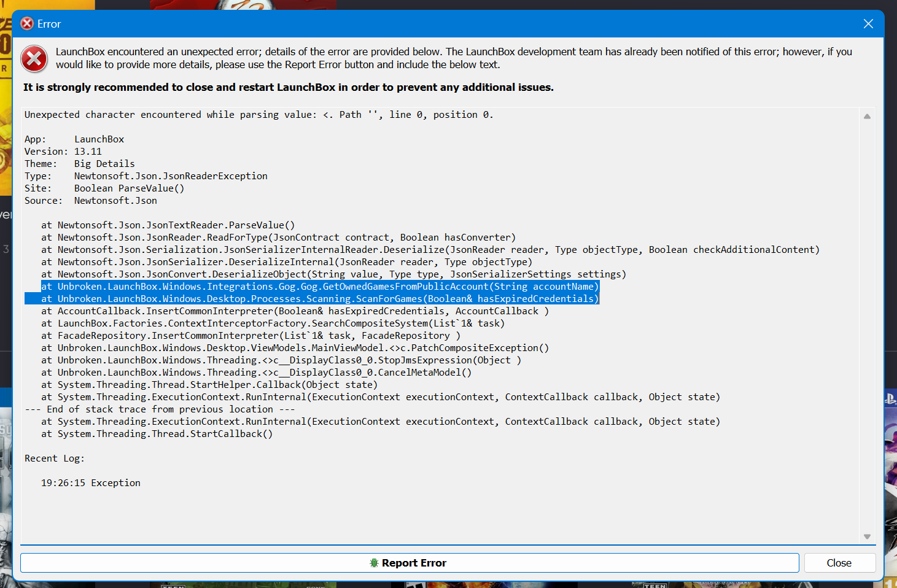Click the MainViewModel PatchCompositeException line
Screen dimensions: 897x588
pos(295,348)
